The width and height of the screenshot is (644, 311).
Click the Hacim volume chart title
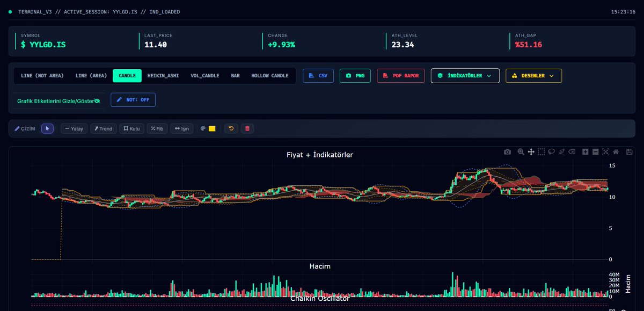[x=320, y=266]
